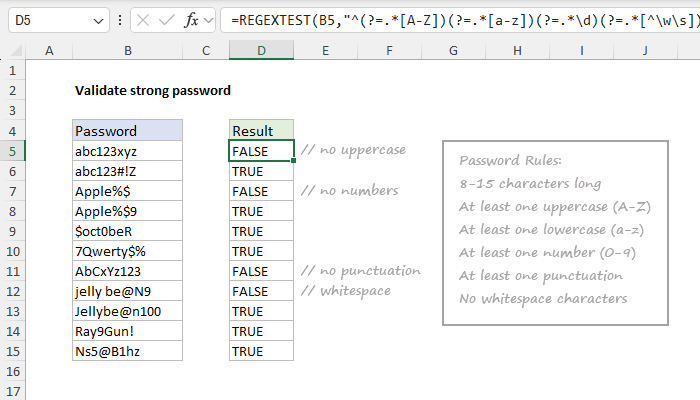Select the cell with password Ray9Gun!
Image resolution: width=700 pixels, height=400 pixels.
pyautogui.click(x=127, y=331)
